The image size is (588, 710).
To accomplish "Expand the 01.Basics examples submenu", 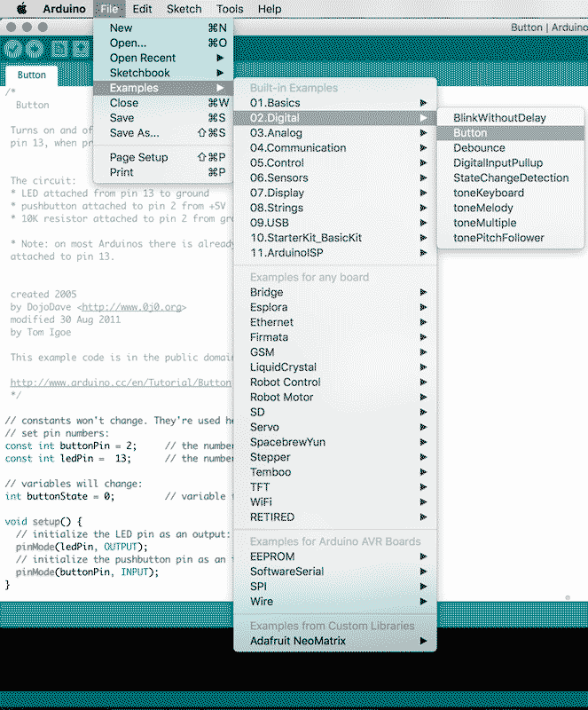I will point(335,103).
